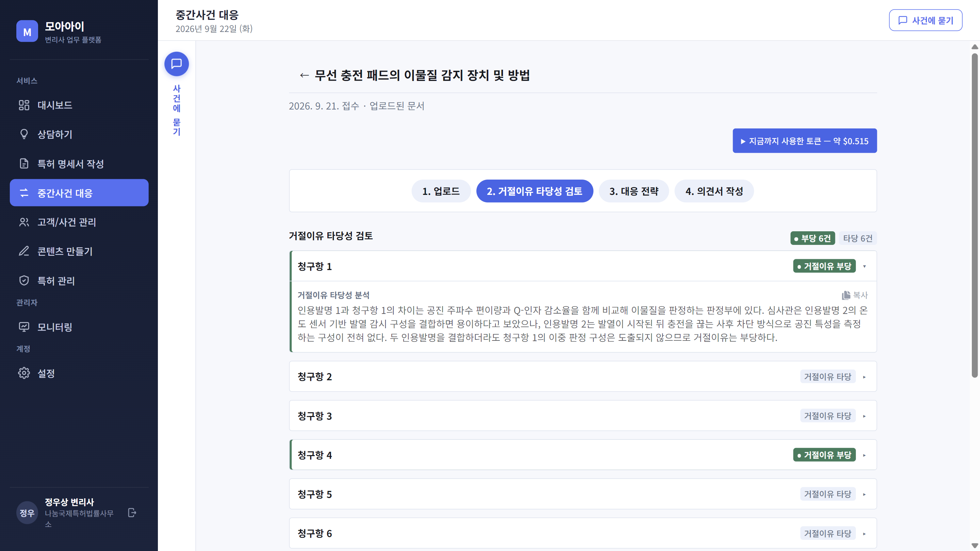
Task: Expand the 청구항 4 row arrow
Action: click(864, 455)
